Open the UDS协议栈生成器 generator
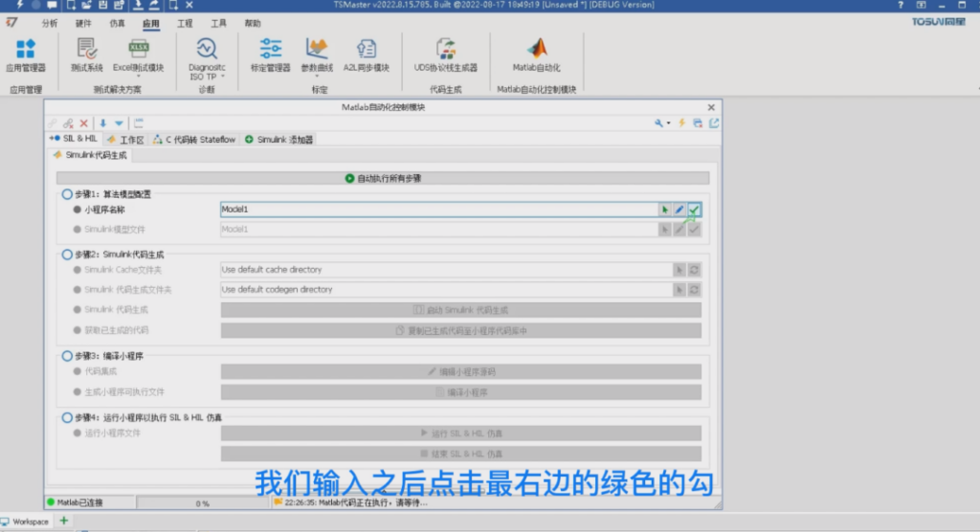The image size is (980, 532). [446, 55]
